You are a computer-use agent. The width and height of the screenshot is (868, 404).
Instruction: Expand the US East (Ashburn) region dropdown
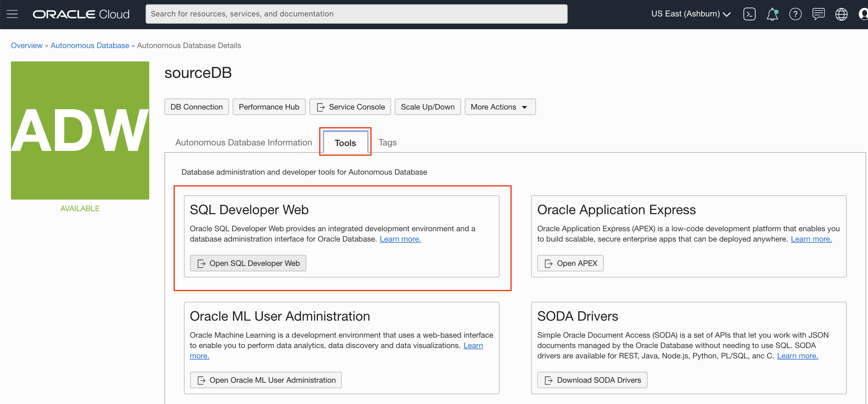[x=691, y=14]
